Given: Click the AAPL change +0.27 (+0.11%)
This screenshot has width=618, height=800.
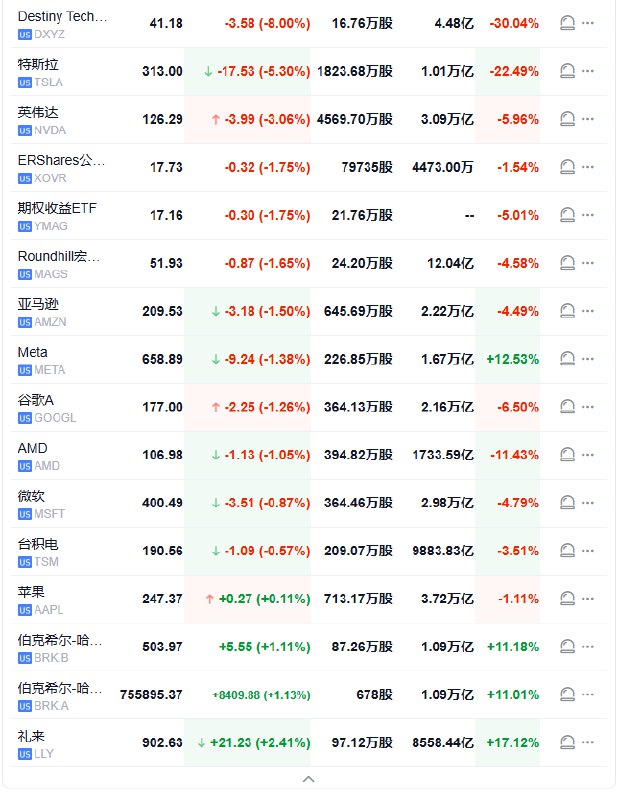Looking at the screenshot, I should pos(264,598).
